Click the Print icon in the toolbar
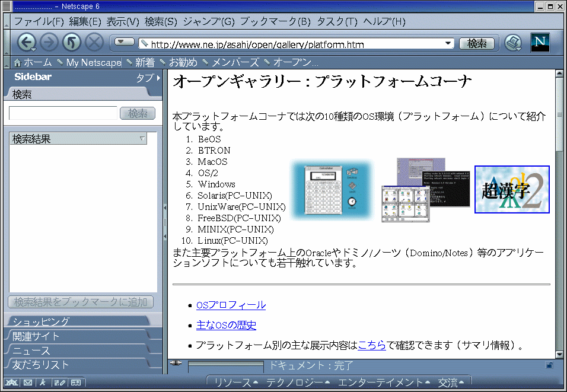This screenshot has width=567, height=392. (513, 43)
